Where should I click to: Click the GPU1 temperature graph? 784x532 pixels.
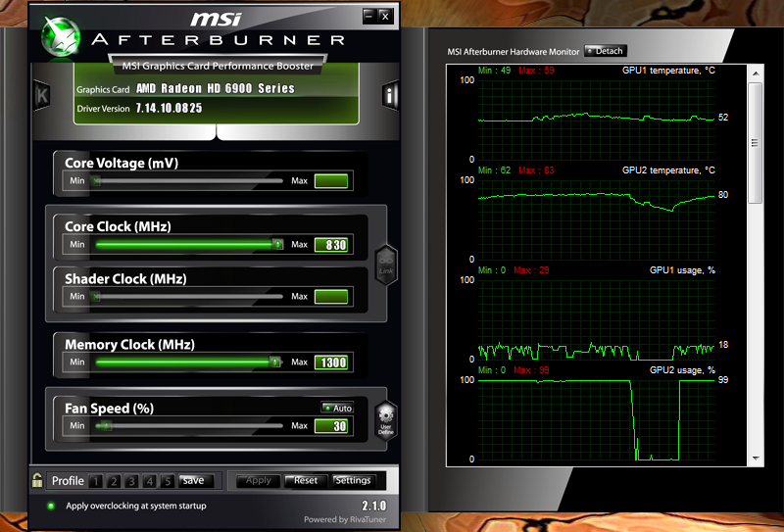(x=597, y=120)
